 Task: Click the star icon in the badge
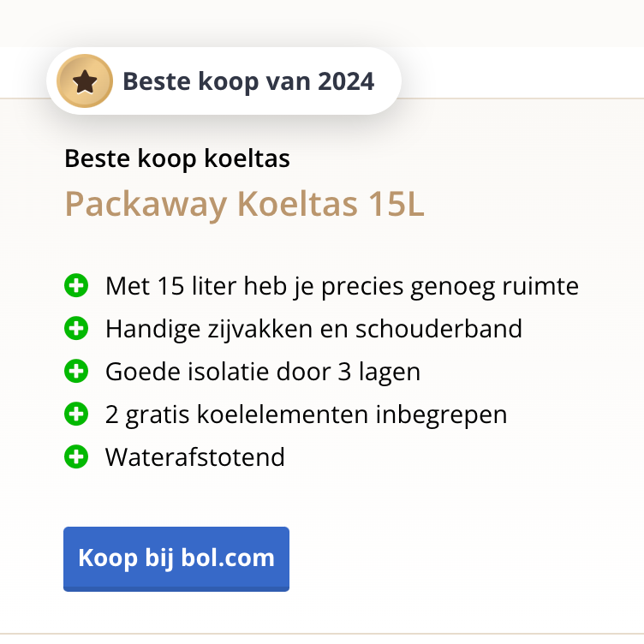pos(84,81)
